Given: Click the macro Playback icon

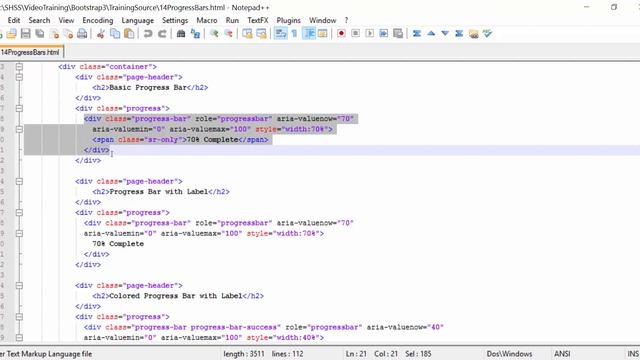Looking at the screenshot, I should coord(369,33).
